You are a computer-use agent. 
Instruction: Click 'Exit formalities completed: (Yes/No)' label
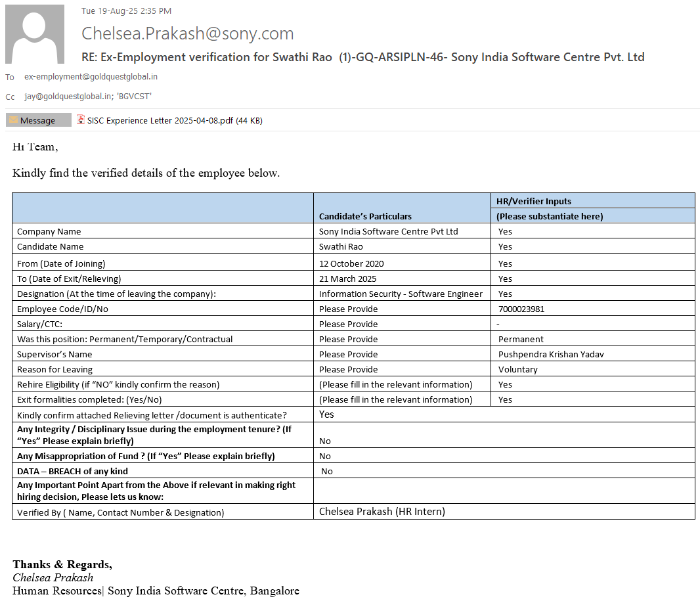tap(89, 400)
